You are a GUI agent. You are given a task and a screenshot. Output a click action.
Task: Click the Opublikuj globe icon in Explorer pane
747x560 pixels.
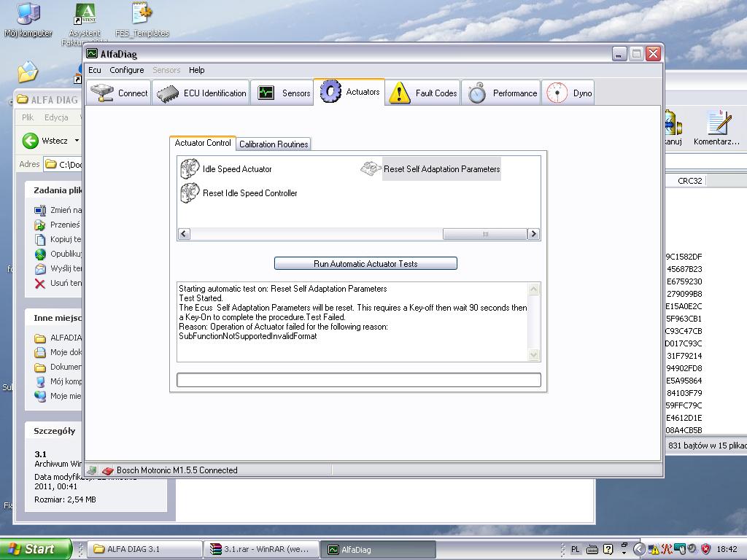(x=40, y=254)
